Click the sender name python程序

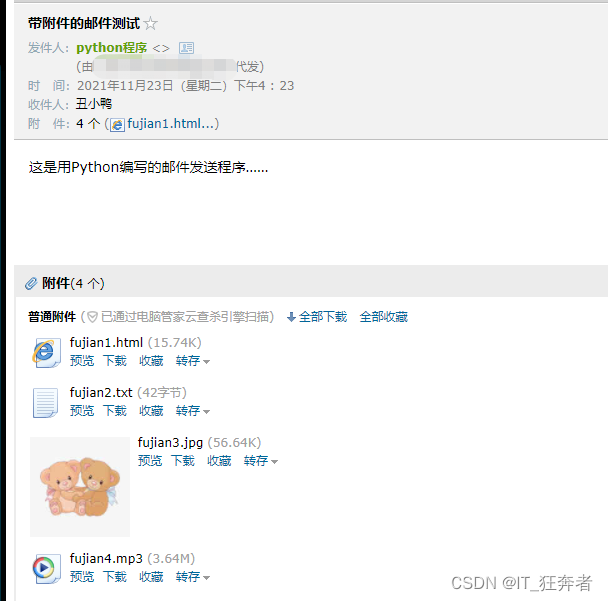pos(112,48)
